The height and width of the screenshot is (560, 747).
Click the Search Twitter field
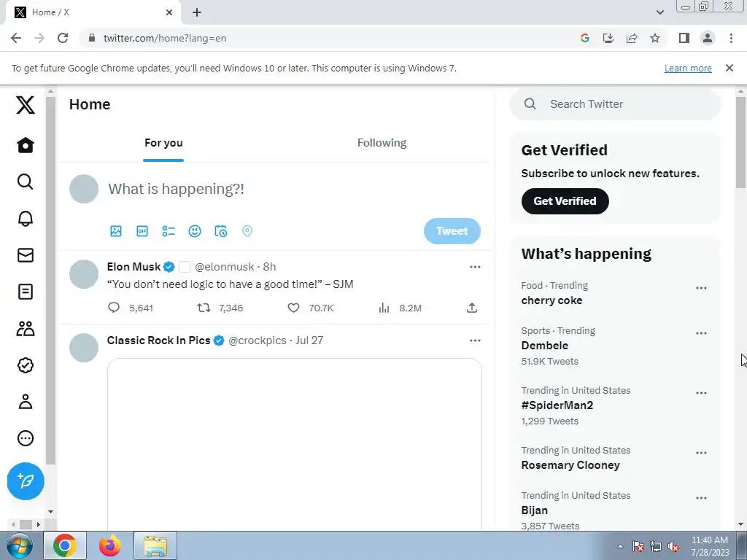[615, 104]
